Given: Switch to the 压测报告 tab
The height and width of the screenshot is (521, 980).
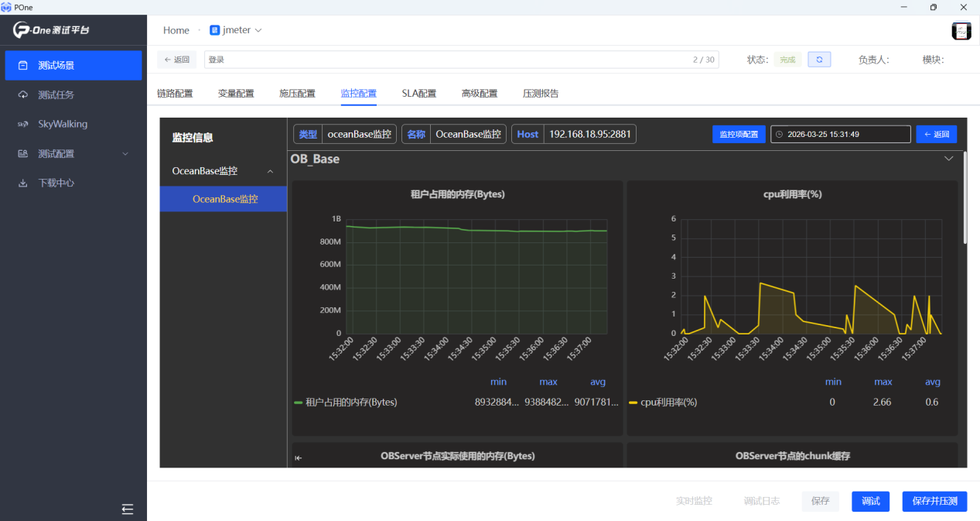Looking at the screenshot, I should click(x=540, y=94).
